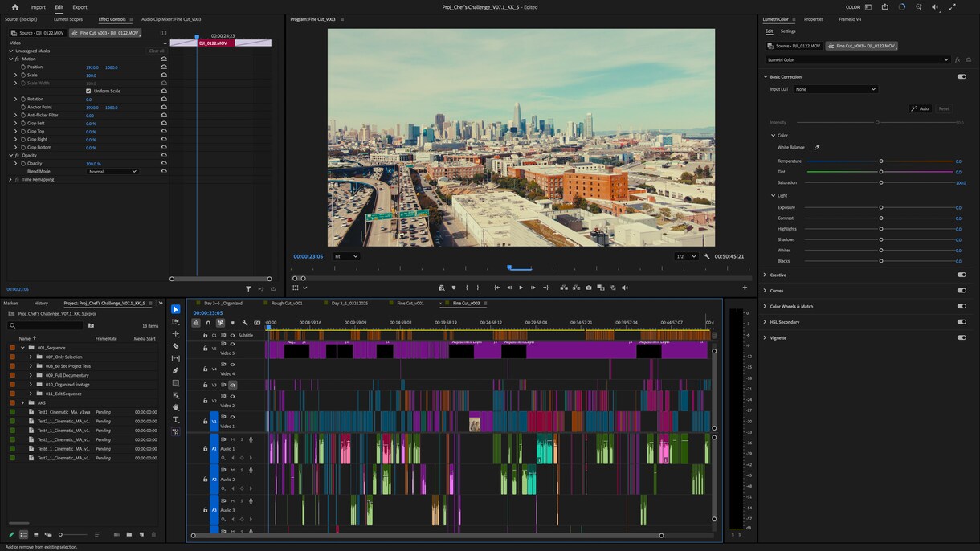
Task: Expand the 007_Only Selection bin
Action: click(31, 357)
